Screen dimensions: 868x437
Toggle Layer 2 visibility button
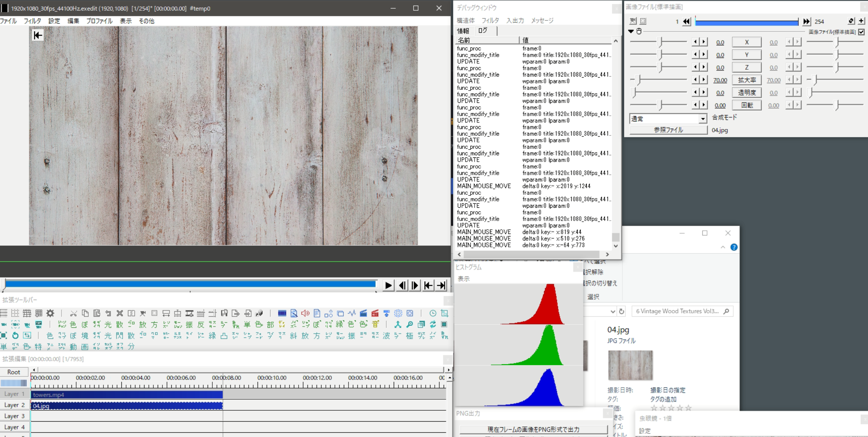tap(14, 405)
